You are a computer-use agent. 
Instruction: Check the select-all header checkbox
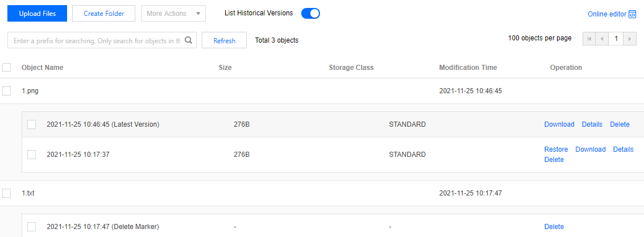7,68
